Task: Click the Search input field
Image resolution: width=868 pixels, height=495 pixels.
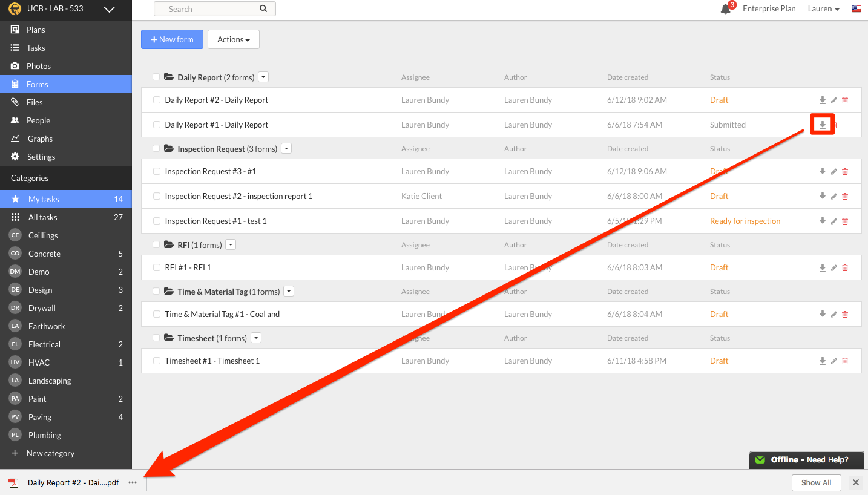Action: pyautogui.click(x=214, y=8)
